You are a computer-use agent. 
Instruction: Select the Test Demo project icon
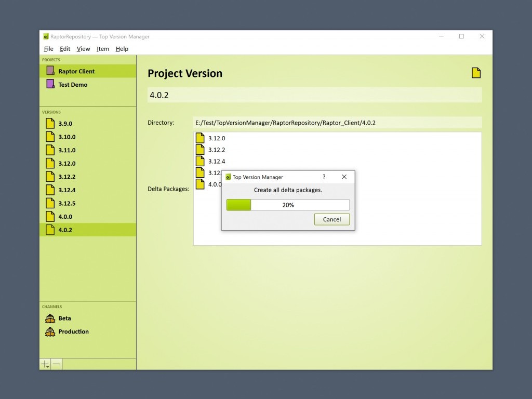(50, 84)
